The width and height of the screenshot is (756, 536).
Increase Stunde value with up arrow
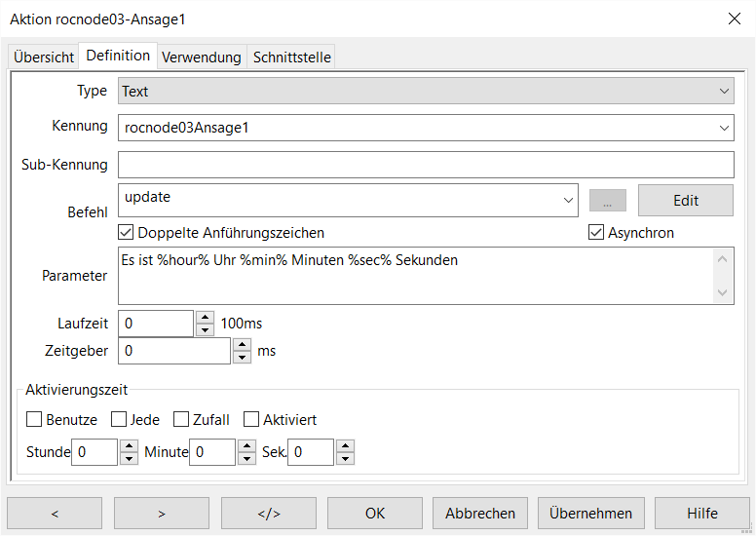point(129,446)
